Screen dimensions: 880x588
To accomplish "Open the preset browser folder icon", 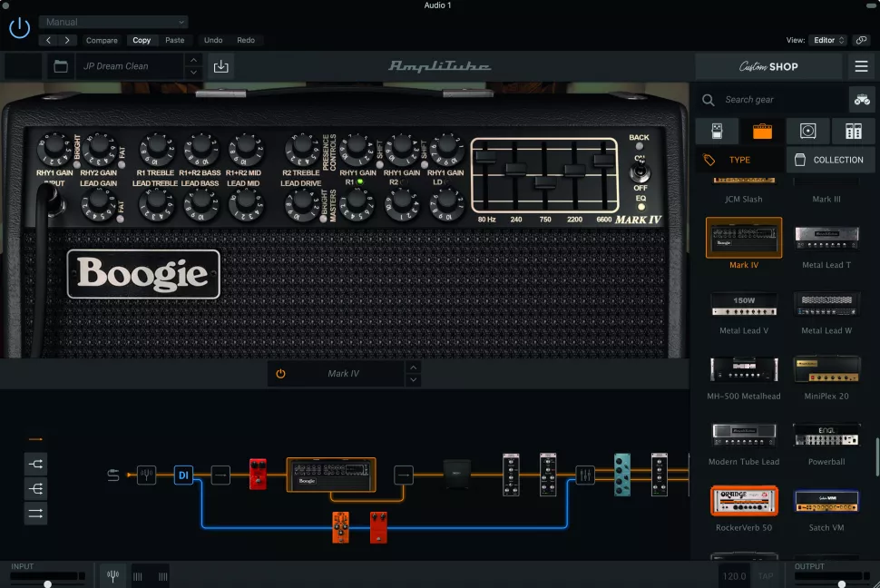I will tap(61, 66).
